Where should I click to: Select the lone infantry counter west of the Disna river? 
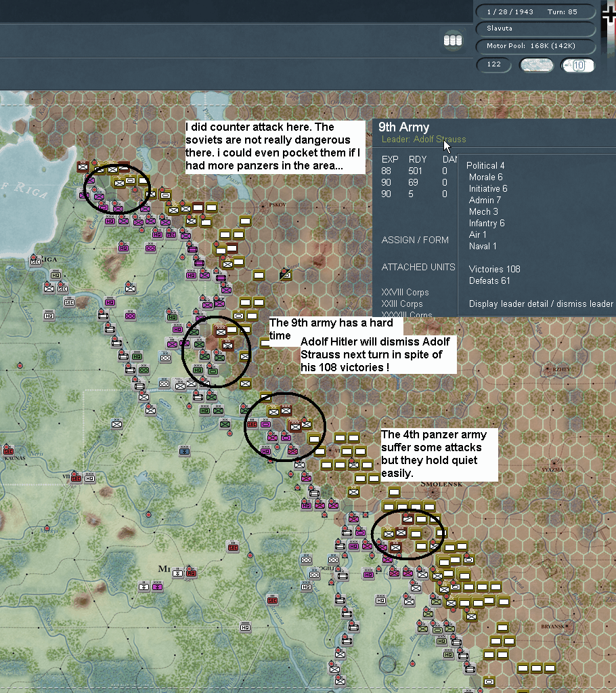tap(116, 424)
